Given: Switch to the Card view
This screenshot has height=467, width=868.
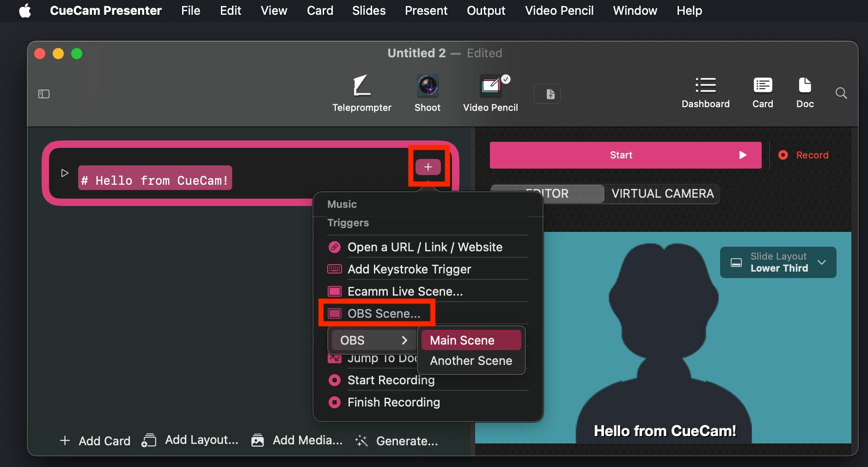Looking at the screenshot, I should (x=763, y=93).
